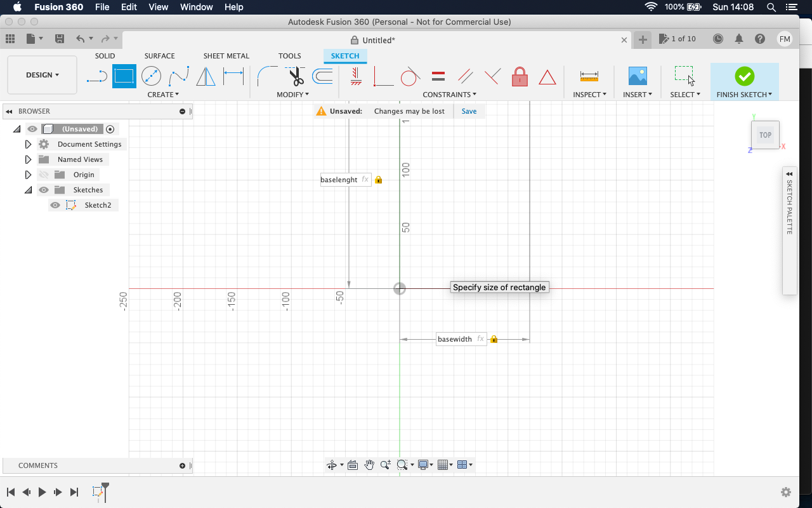This screenshot has height=508, width=812.
Task: Select the 2-Point Rectangle tool
Action: [124, 77]
